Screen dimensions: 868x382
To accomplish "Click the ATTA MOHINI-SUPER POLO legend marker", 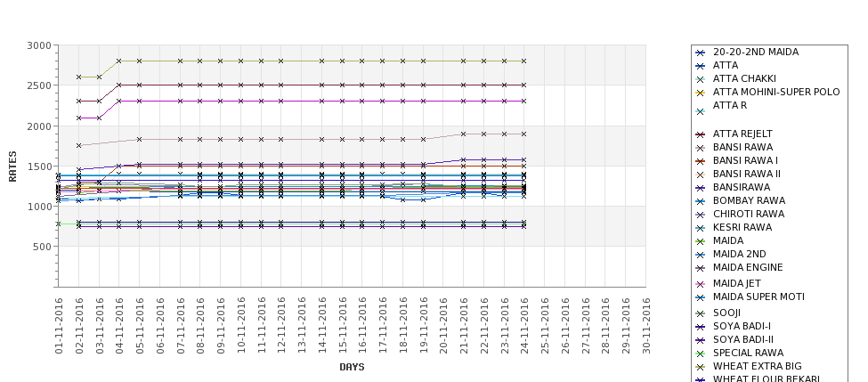I will [x=701, y=93].
